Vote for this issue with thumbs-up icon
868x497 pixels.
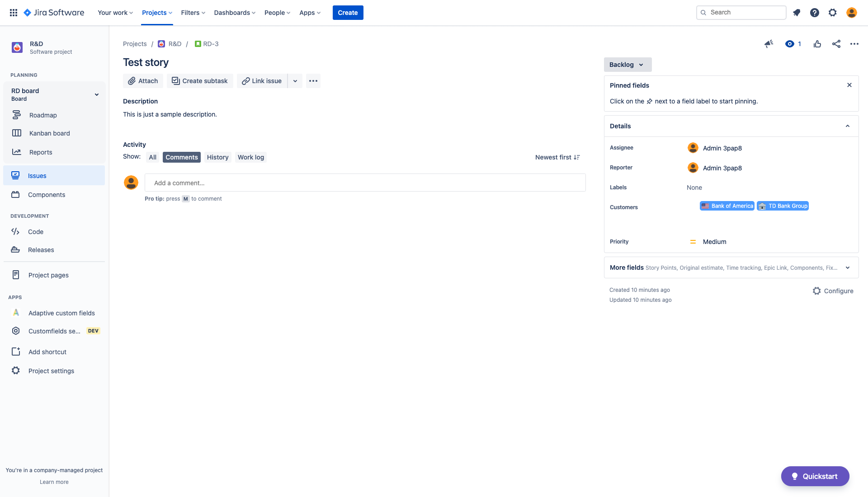coord(817,44)
